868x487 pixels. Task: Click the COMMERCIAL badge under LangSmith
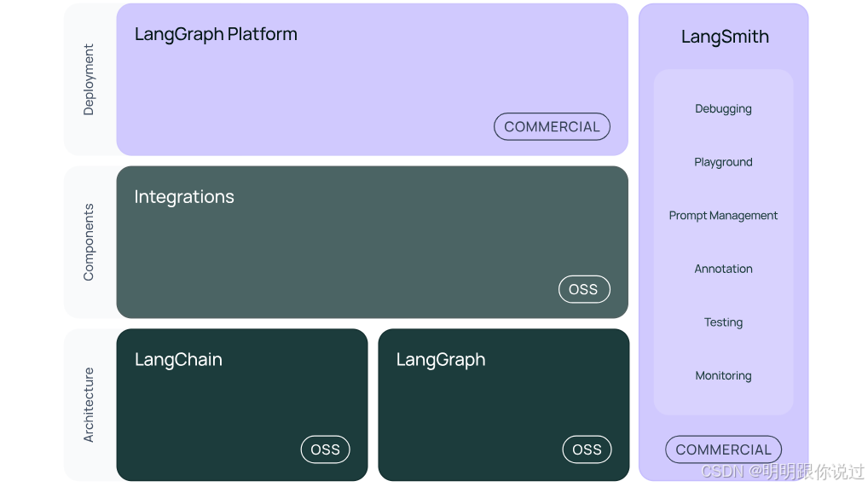pyautogui.click(x=723, y=449)
